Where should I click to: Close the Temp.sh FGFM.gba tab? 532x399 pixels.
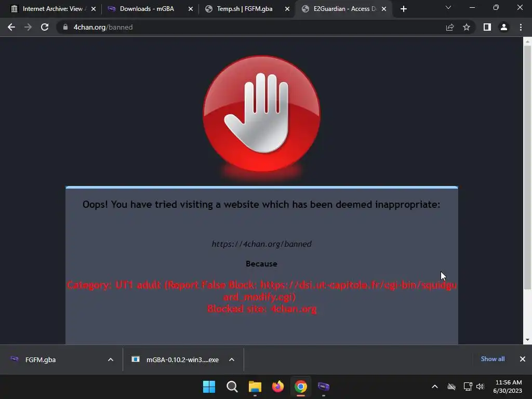click(287, 9)
